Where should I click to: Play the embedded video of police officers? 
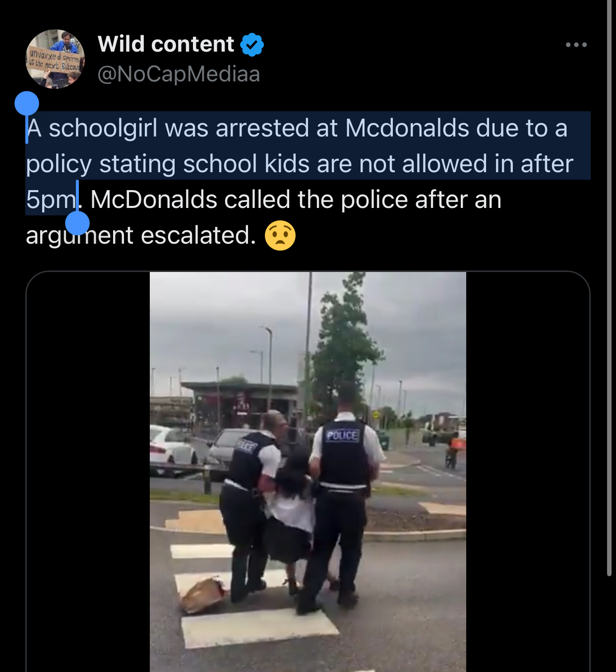tap(308, 471)
